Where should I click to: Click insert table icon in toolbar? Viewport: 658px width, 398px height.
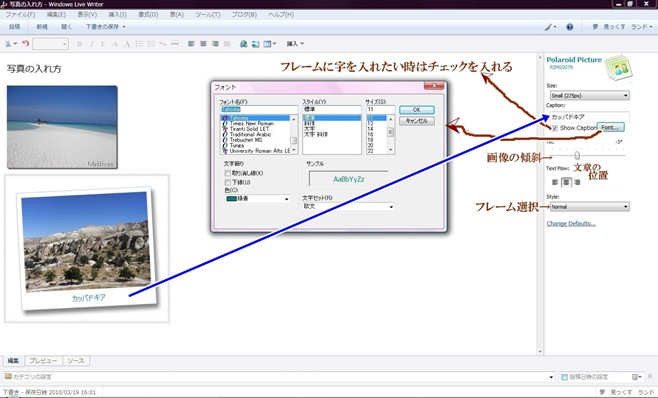267,44
